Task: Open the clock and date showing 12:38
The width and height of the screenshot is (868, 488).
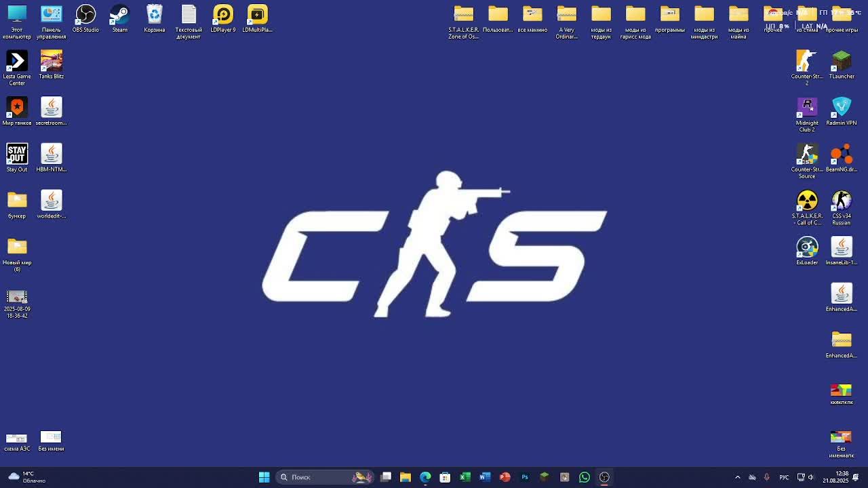Action: coord(835,477)
